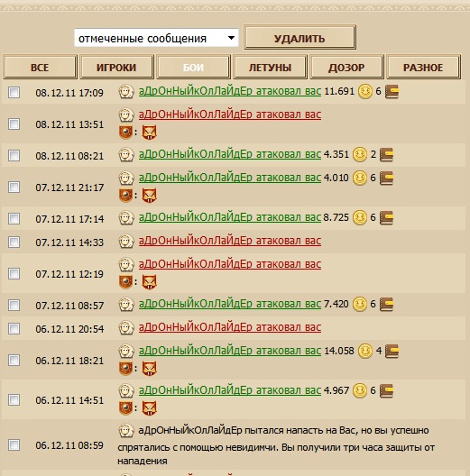Click sheep avatar icon in 08.12.11 13:51 row
Screen dimensions: 470x476
(126, 115)
